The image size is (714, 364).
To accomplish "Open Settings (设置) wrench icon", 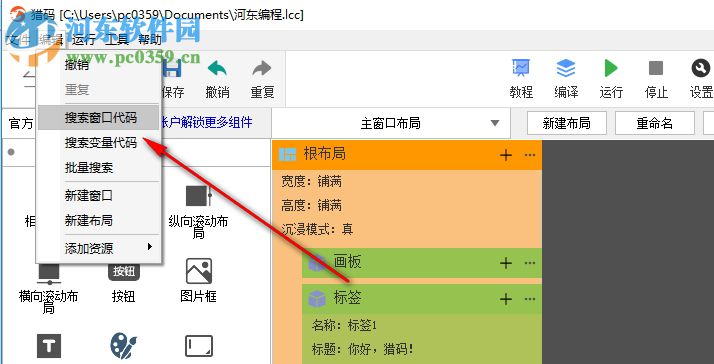I will [701, 68].
